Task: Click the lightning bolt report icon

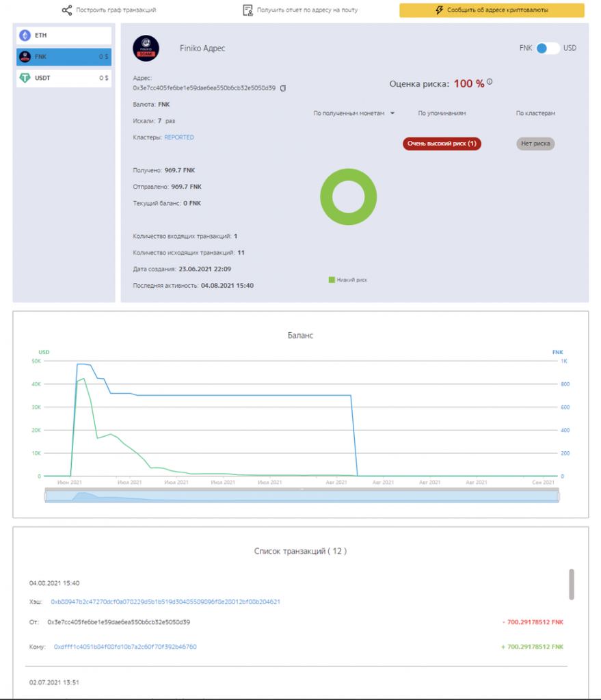Action: (440, 10)
